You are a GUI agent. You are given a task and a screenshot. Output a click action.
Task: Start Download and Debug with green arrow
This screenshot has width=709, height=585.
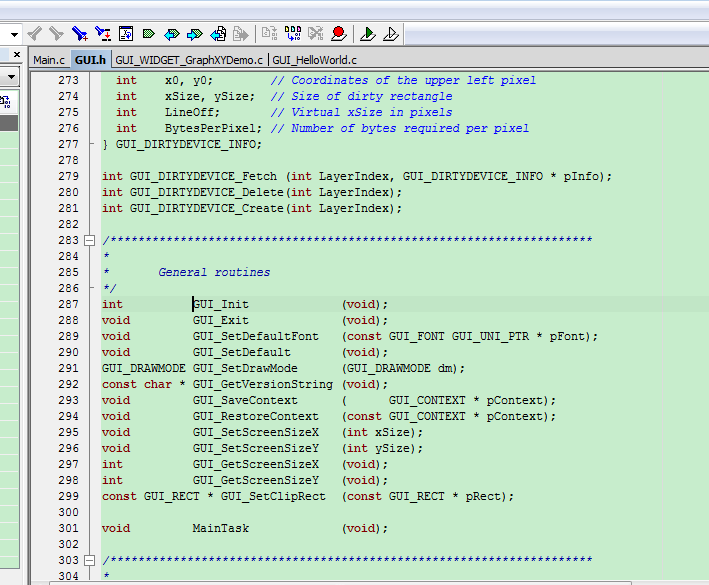pos(368,34)
